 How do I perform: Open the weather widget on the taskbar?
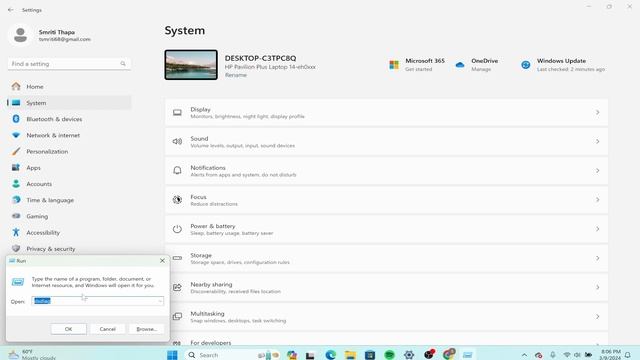(x=32, y=354)
